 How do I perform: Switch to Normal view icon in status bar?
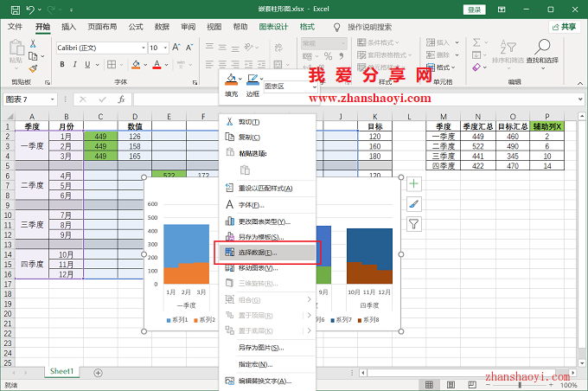[429, 385]
